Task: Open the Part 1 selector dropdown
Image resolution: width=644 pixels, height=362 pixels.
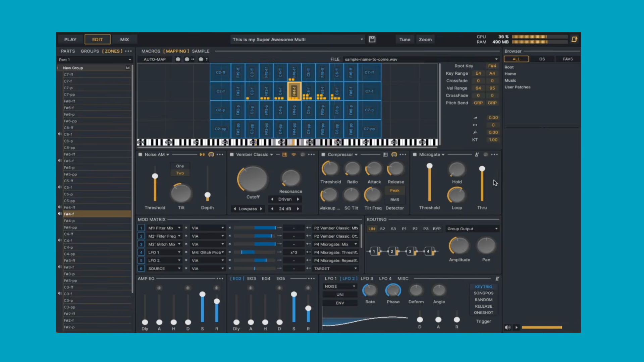Action: (x=129, y=60)
